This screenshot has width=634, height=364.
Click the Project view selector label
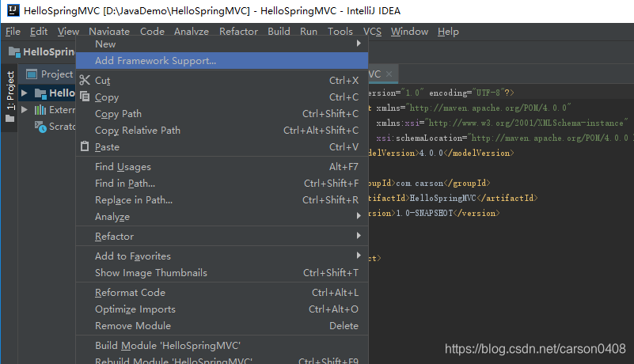click(57, 74)
